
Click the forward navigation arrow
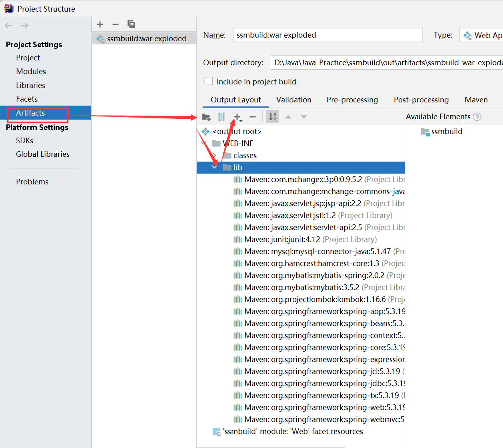(x=24, y=26)
